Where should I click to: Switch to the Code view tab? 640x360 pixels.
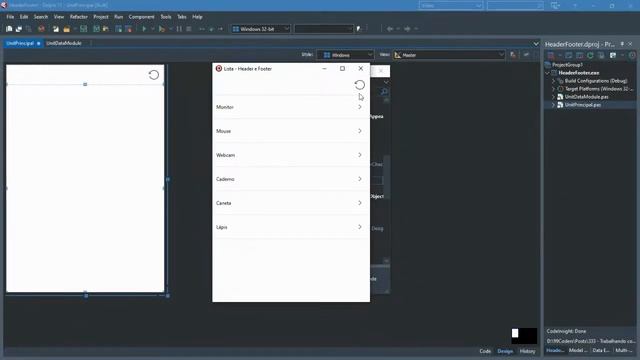click(x=485, y=351)
